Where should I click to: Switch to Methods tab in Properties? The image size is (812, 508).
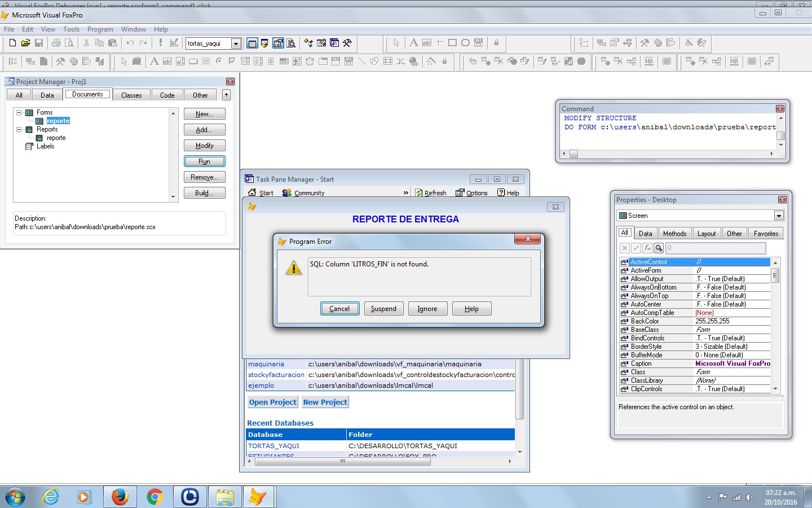pyautogui.click(x=674, y=233)
